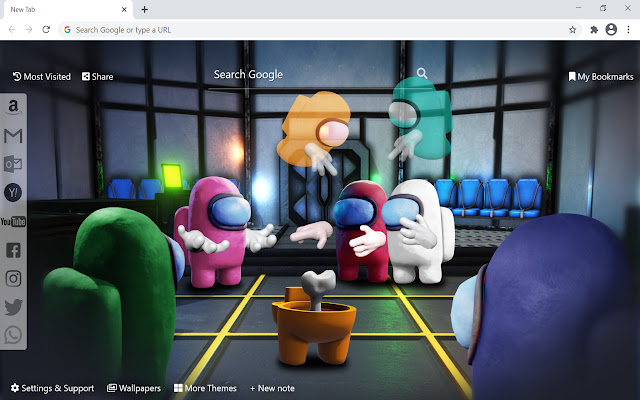
Task: Open the Twitter shortcut icon
Action: pos(13,307)
